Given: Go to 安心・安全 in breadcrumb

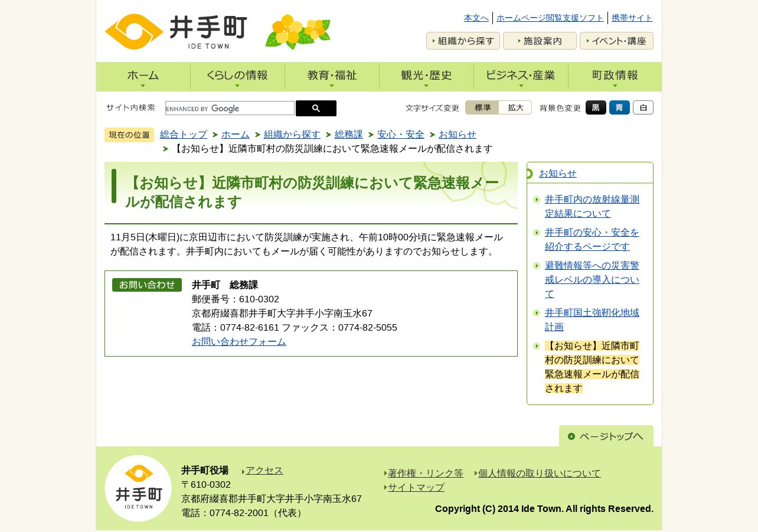Looking at the screenshot, I should point(401,134).
